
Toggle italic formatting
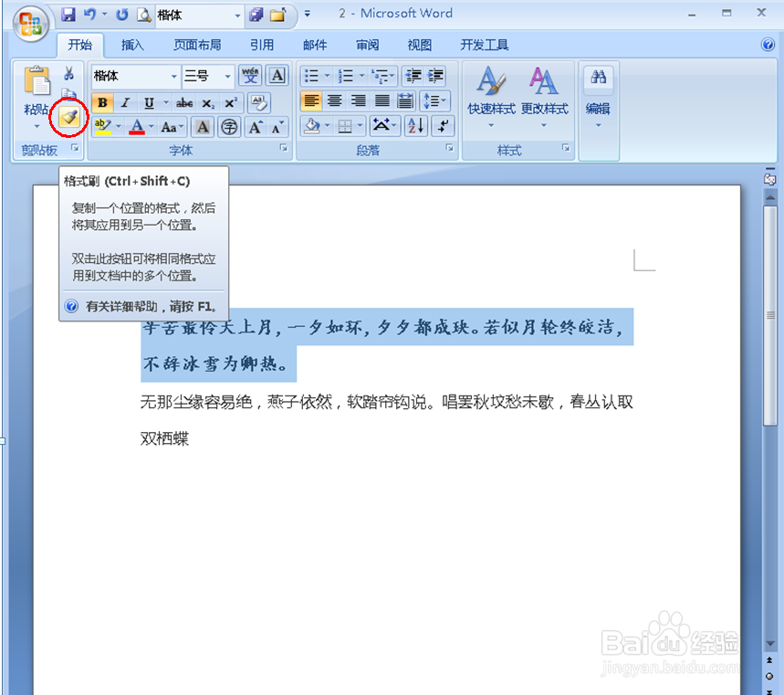tap(125, 103)
